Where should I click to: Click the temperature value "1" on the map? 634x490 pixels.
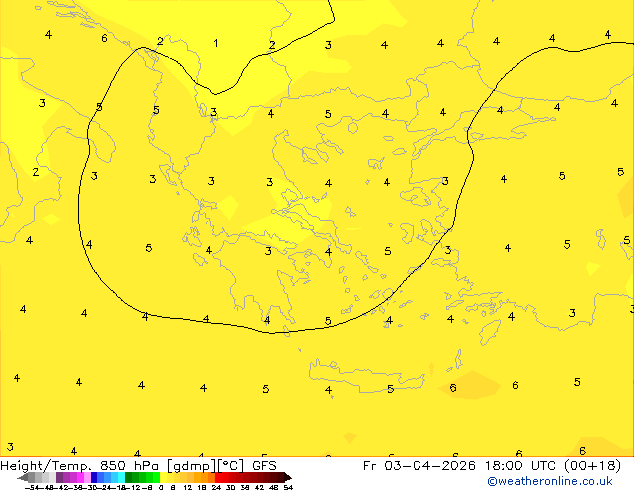pyautogui.click(x=216, y=43)
